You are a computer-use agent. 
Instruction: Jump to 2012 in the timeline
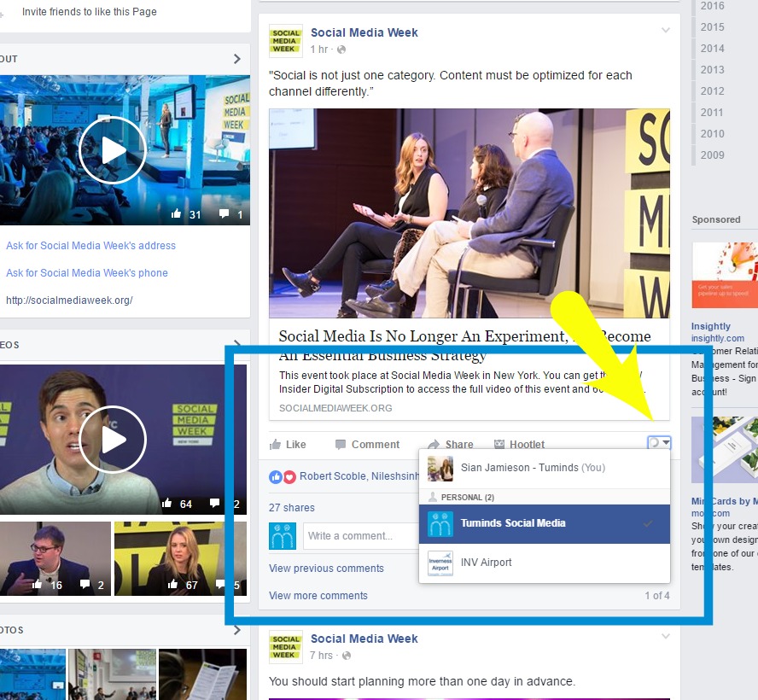pyautogui.click(x=713, y=90)
